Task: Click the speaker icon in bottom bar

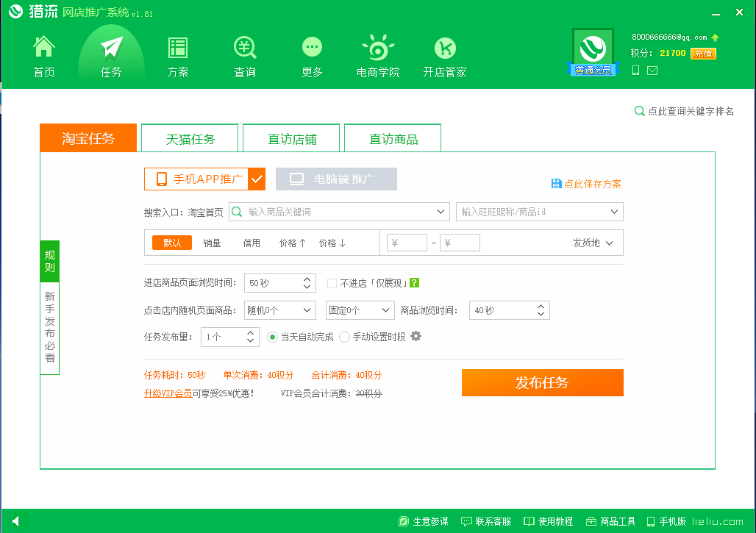Action: click(16, 521)
